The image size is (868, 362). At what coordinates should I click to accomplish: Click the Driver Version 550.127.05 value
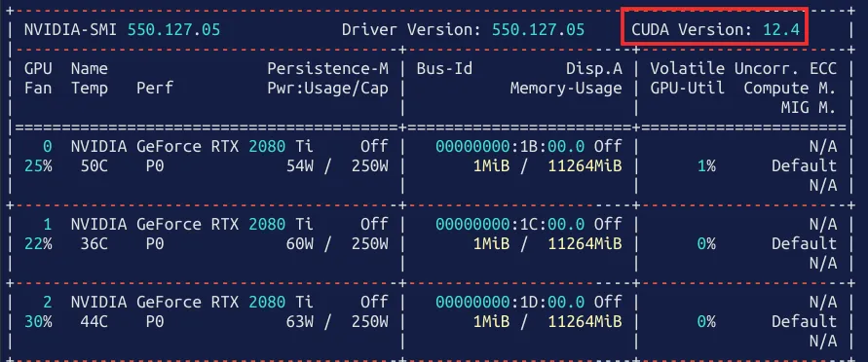(538, 29)
